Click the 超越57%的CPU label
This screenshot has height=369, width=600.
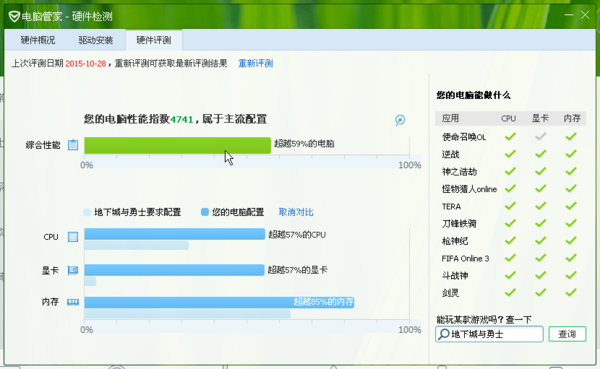click(x=297, y=234)
